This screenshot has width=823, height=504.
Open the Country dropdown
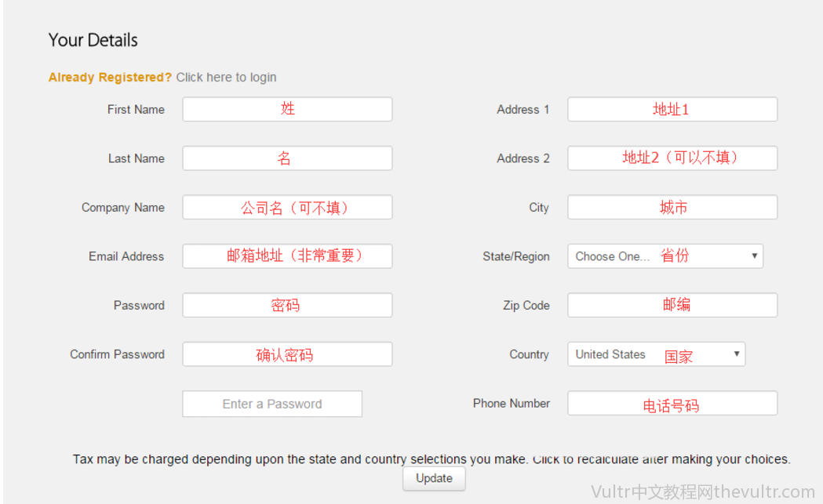click(655, 354)
